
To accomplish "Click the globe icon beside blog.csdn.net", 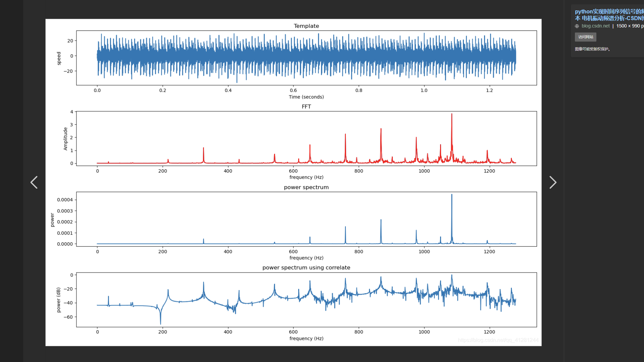I will tap(577, 26).
